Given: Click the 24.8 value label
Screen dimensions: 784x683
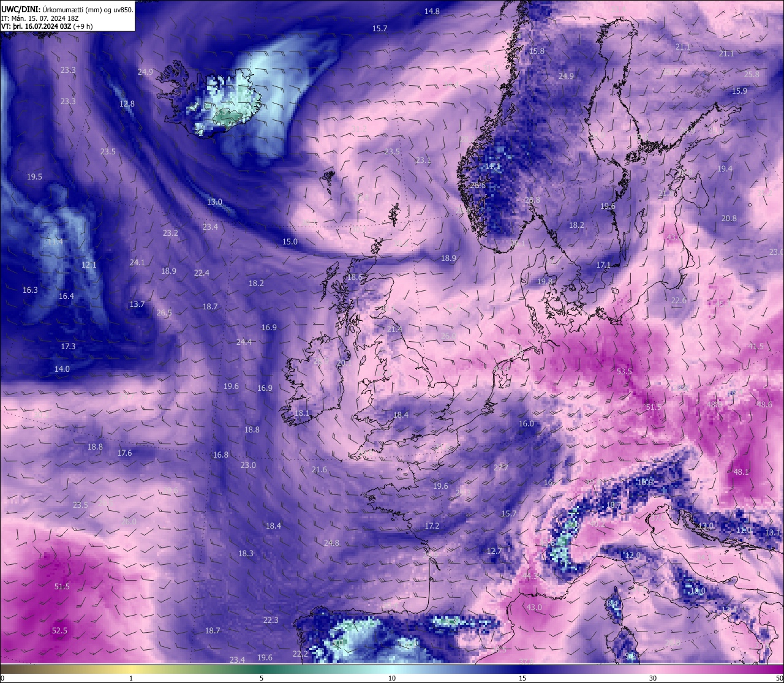Looking at the screenshot, I should (331, 543).
